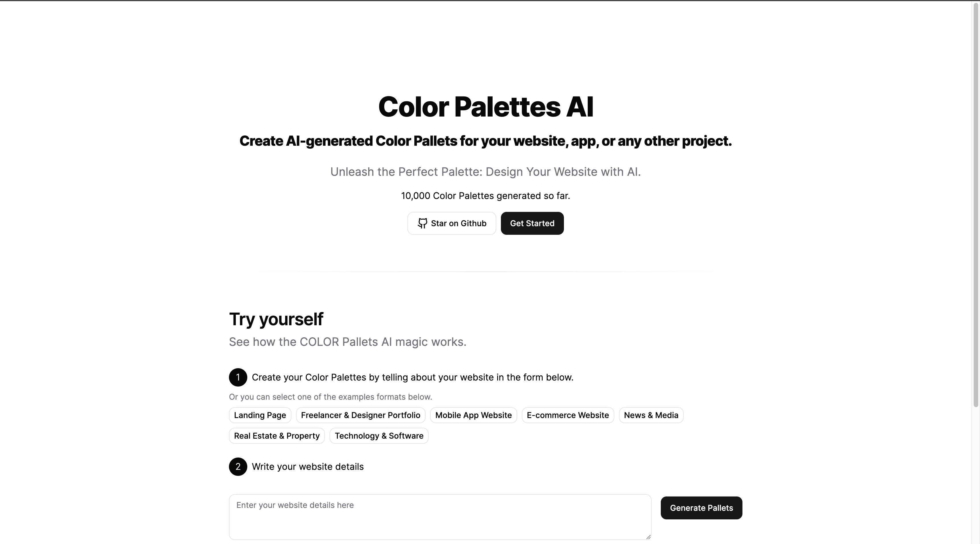Click the 10,000 Color Palettes generated text
Viewport: 980px width, 544px height.
click(x=485, y=196)
